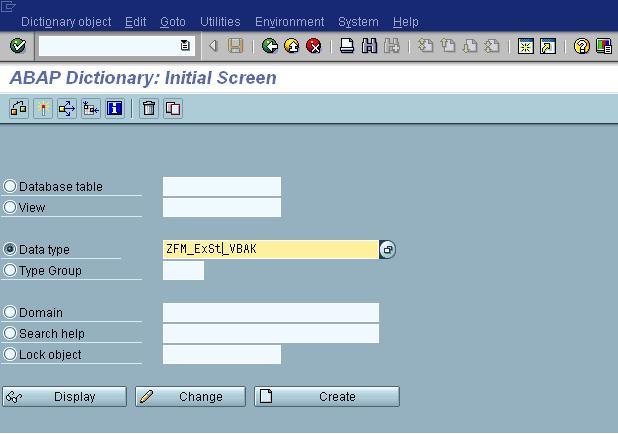
Task: Click the red Cancel icon
Action: pos(314,46)
